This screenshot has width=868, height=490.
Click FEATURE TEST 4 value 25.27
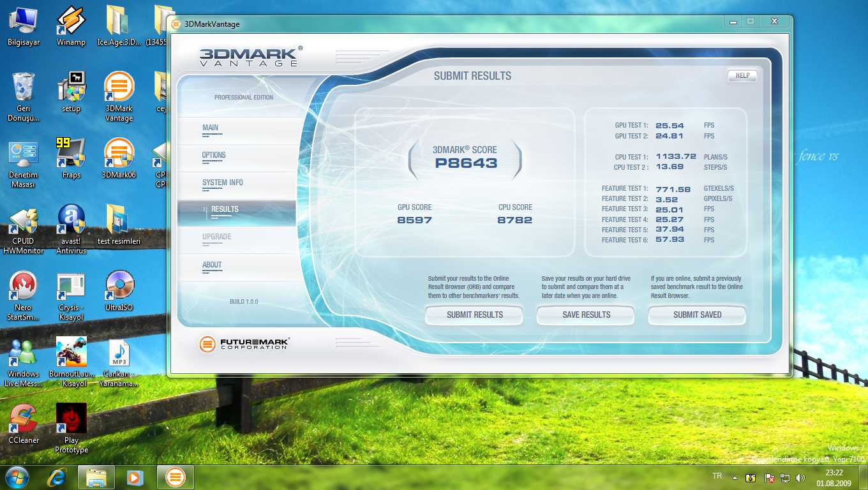click(670, 219)
